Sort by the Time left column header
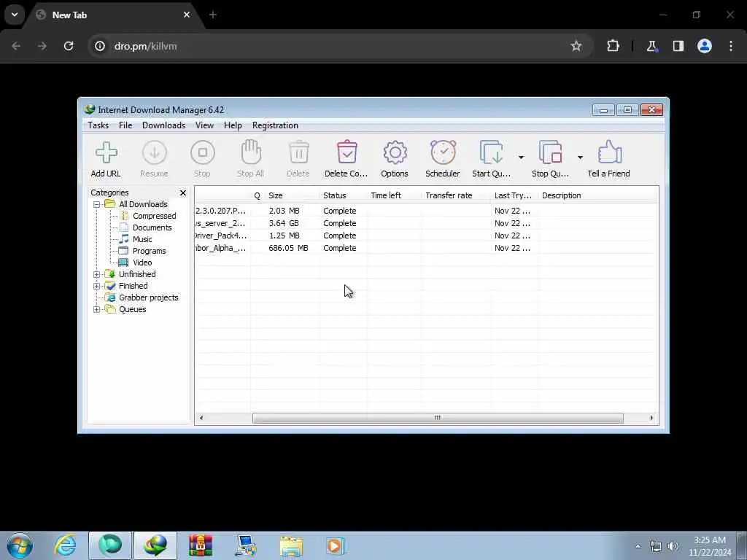Screen dimensions: 747x560 coord(395,195)
